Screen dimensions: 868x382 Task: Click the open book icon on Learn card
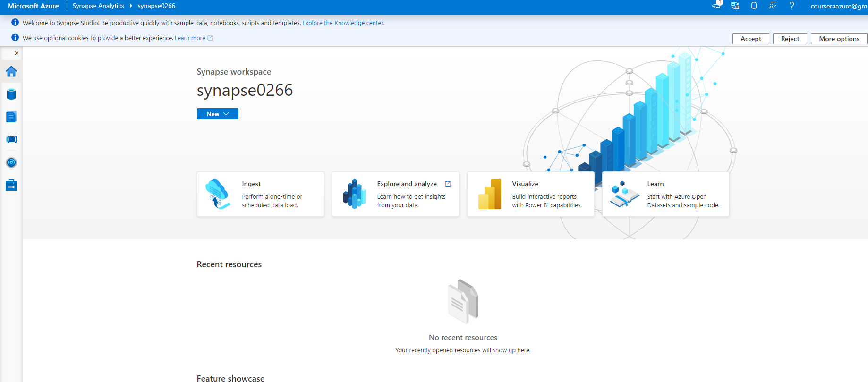[x=624, y=195]
